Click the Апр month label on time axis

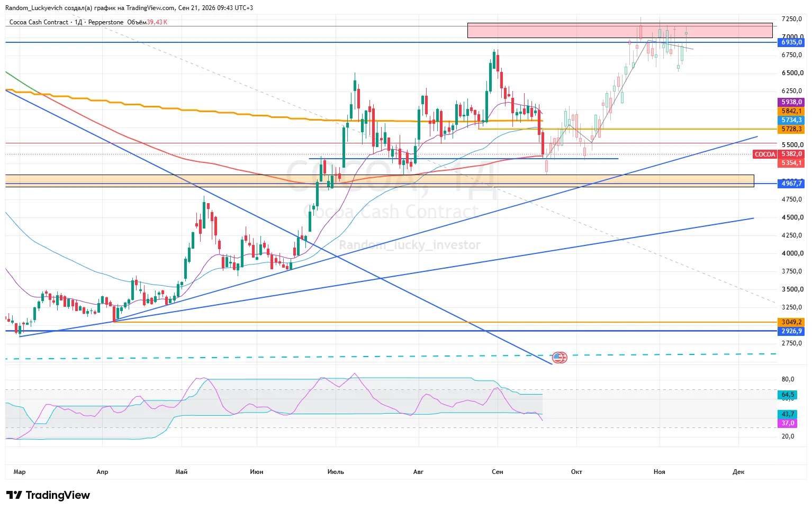pyautogui.click(x=102, y=472)
